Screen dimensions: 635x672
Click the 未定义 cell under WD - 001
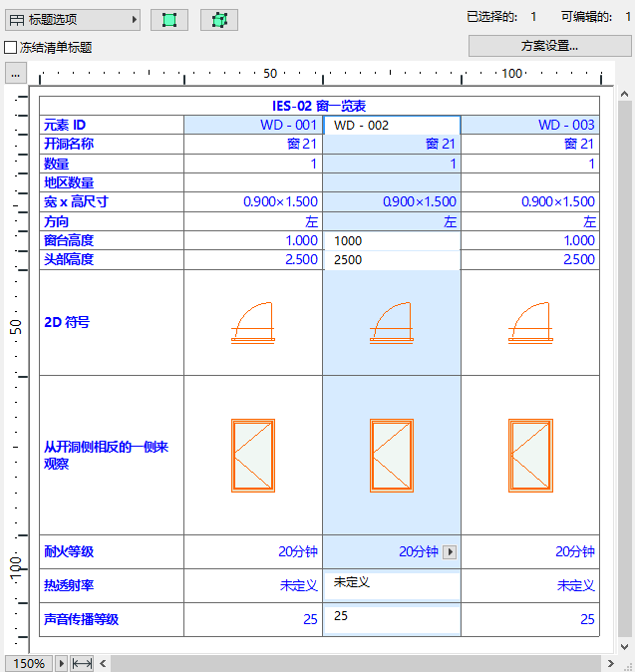tap(253, 585)
